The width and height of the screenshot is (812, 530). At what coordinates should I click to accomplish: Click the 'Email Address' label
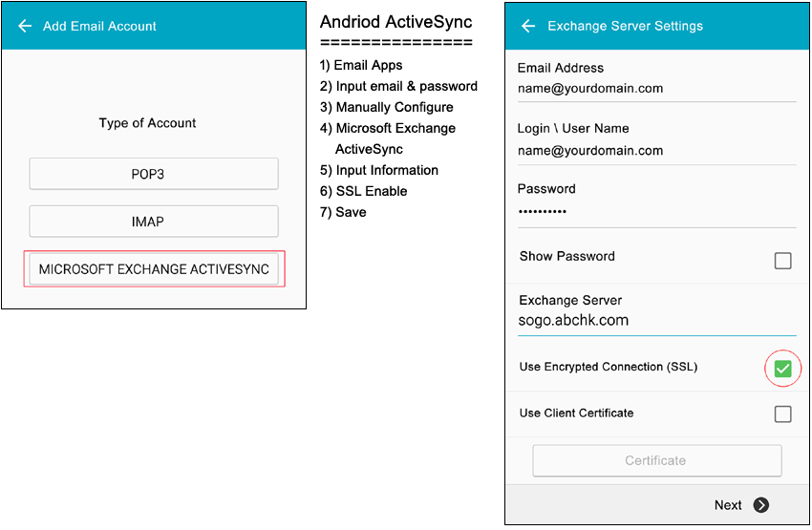(x=561, y=68)
